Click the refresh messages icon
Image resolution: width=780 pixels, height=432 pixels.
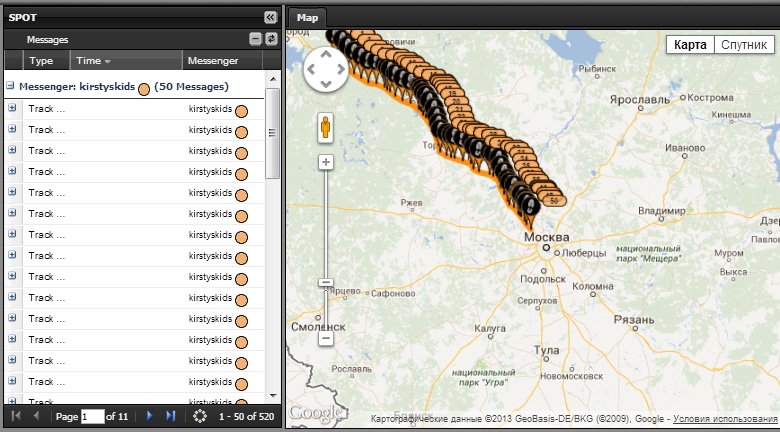[270, 39]
